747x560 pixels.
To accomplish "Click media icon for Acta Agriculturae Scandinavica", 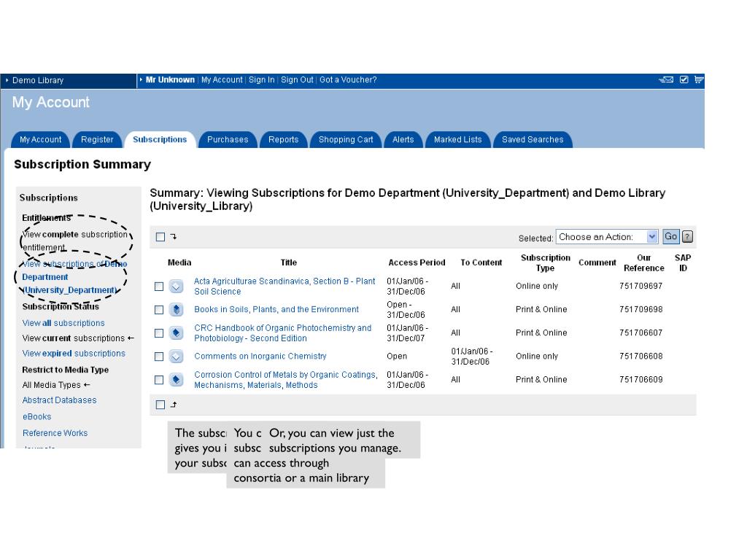I will coord(177,286).
